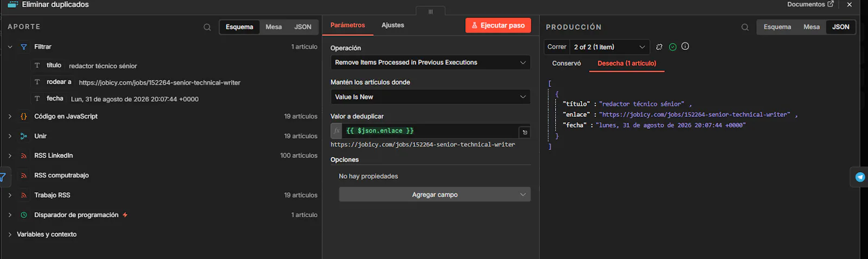
Task: Switch output view to Mesa
Action: [x=812, y=27]
